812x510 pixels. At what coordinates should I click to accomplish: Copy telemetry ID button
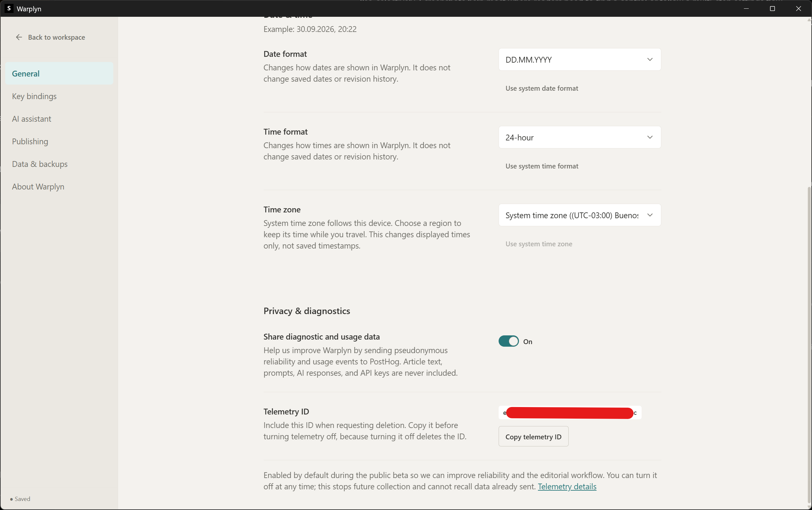click(533, 437)
